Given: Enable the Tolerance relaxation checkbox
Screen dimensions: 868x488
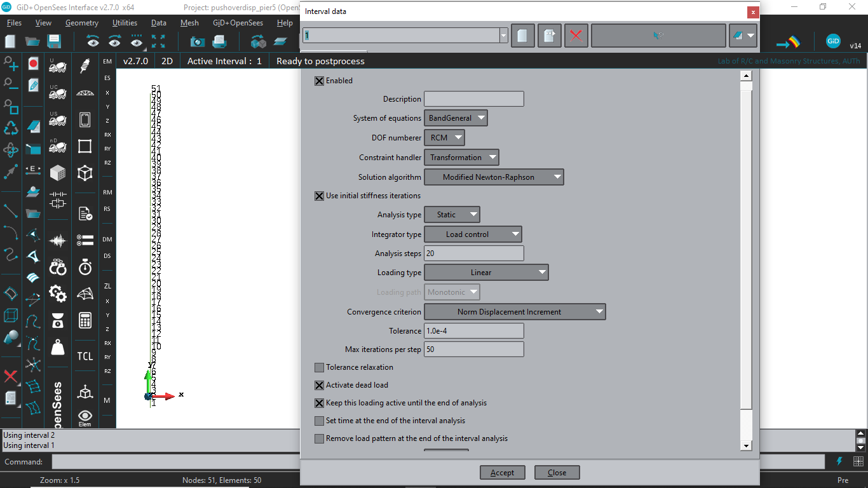Looking at the screenshot, I should tap(318, 367).
